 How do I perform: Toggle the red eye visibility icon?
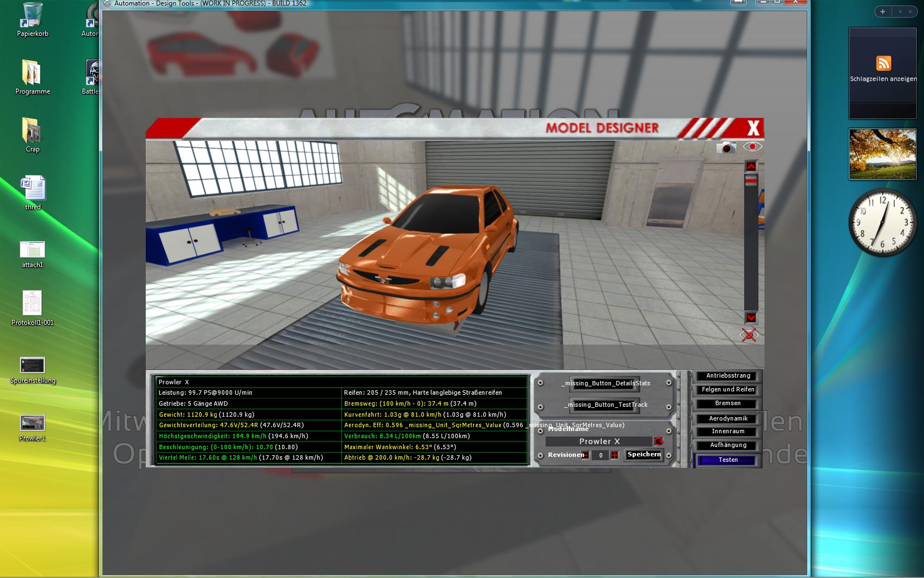[x=752, y=146]
